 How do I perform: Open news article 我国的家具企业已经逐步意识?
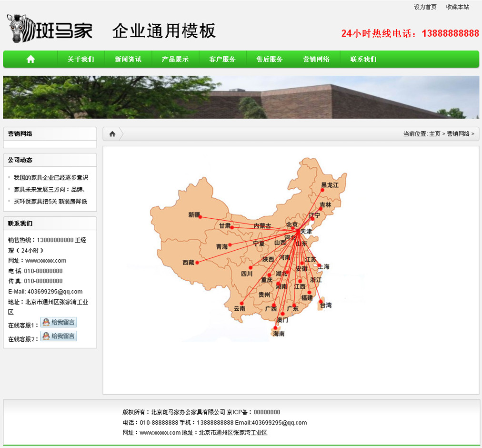(51, 178)
